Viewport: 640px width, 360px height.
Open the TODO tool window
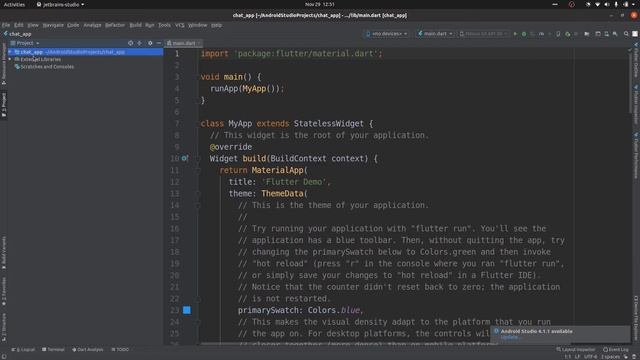coord(120,349)
